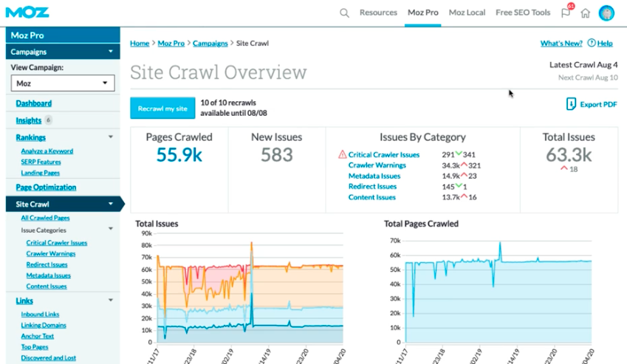Click the Moz Pro sidebar header
The image size is (627, 364).
click(63, 35)
